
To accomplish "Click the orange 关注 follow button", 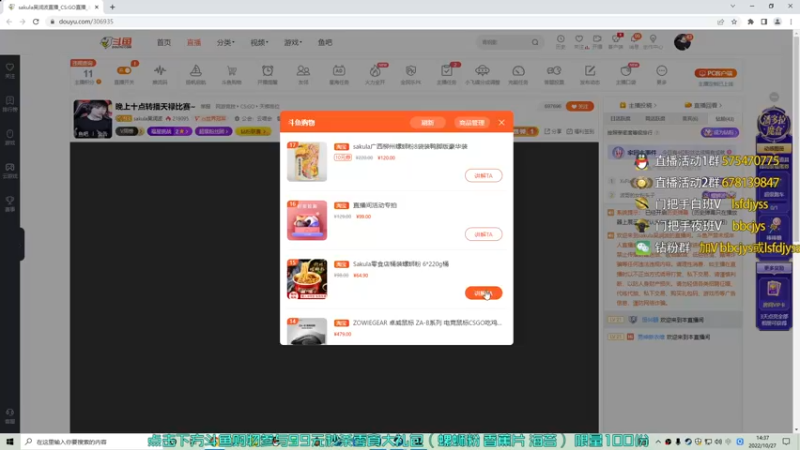I will [580, 106].
